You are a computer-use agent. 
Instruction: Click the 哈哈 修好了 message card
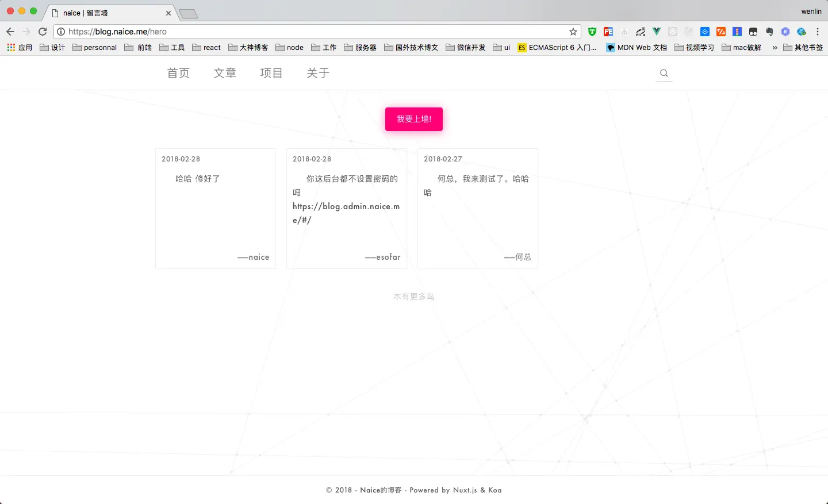216,209
